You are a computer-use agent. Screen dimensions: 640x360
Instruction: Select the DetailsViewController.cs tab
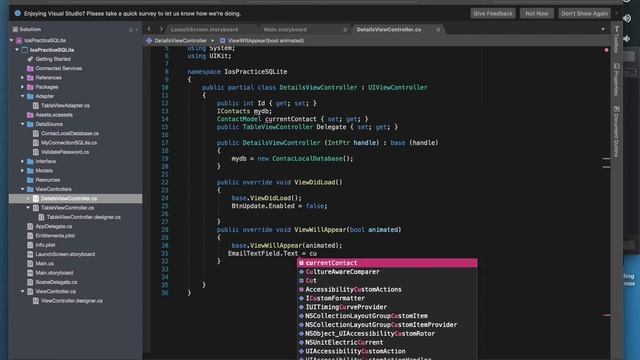coord(389,29)
